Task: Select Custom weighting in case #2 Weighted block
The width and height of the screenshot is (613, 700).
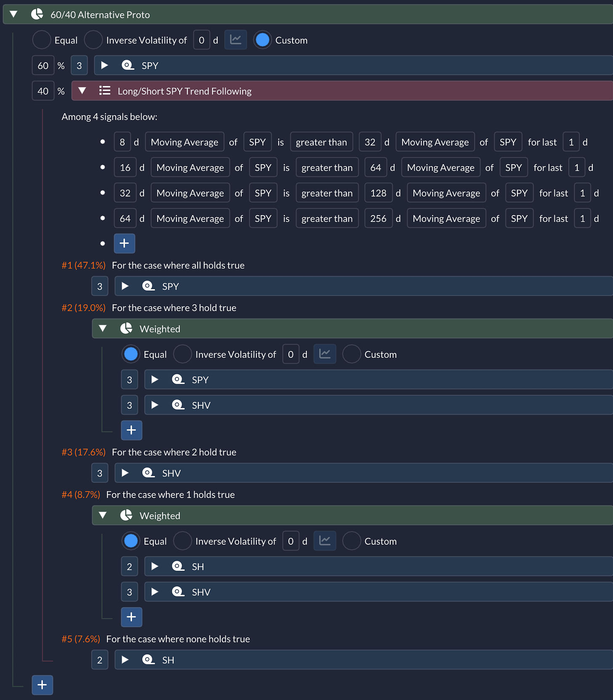Action: tap(352, 354)
